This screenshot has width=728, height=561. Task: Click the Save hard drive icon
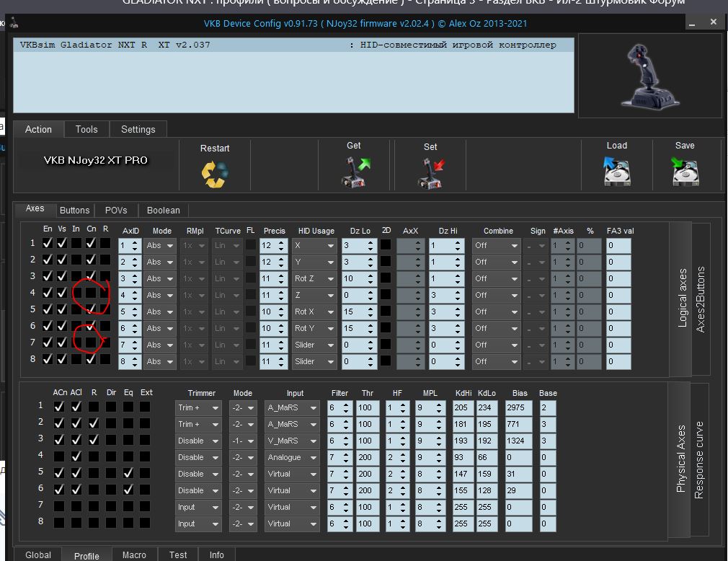click(x=685, y=171)
